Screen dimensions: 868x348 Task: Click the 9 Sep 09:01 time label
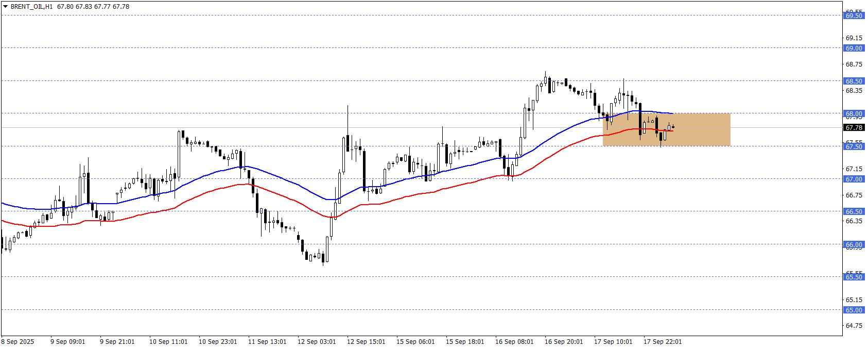point(68,341)
